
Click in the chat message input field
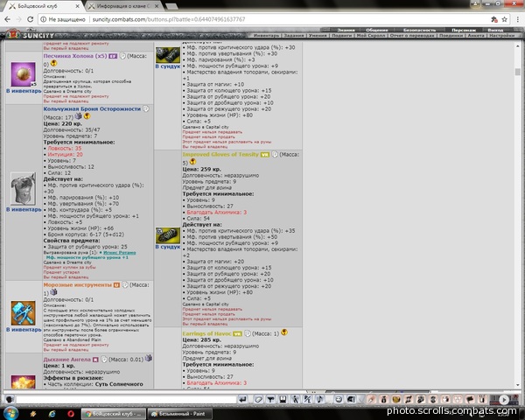[x=126, y=399]
